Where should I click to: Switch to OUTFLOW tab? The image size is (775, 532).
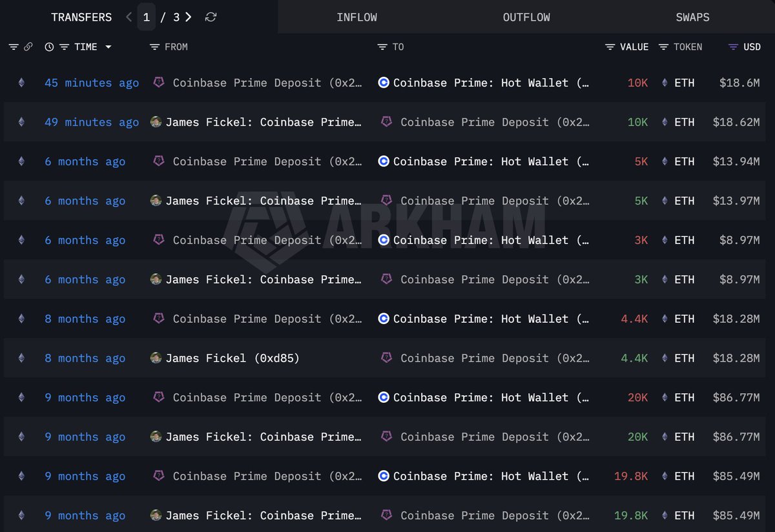[526, 17]
